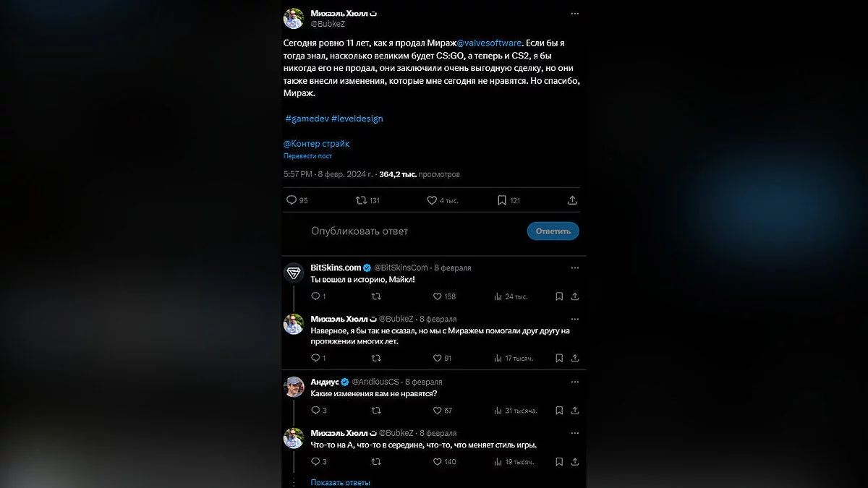Open the #gamedev hashtag
Viewport: 868px width, 488px height.
307,119
